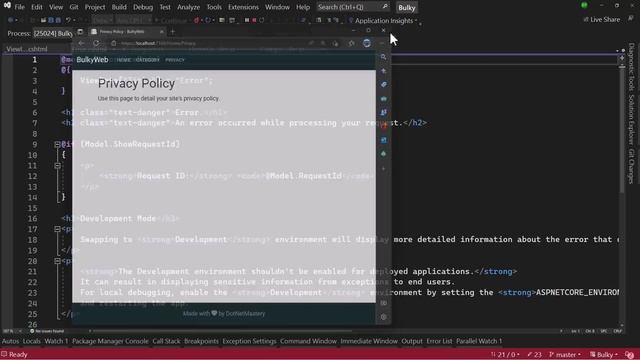Image resolution: width=640 pixels, height=360 pixels.
Task: Open the Process dropdown showing [25024] Bulky
Action: coord(53,33)
